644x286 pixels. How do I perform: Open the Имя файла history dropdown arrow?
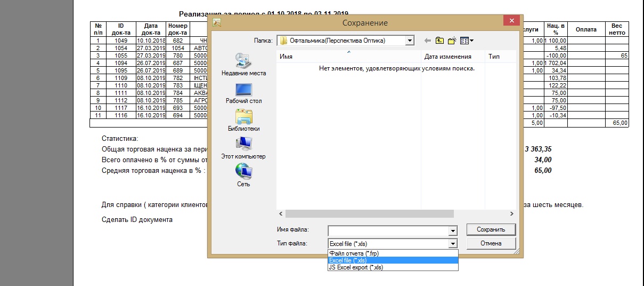click(453, 231)
